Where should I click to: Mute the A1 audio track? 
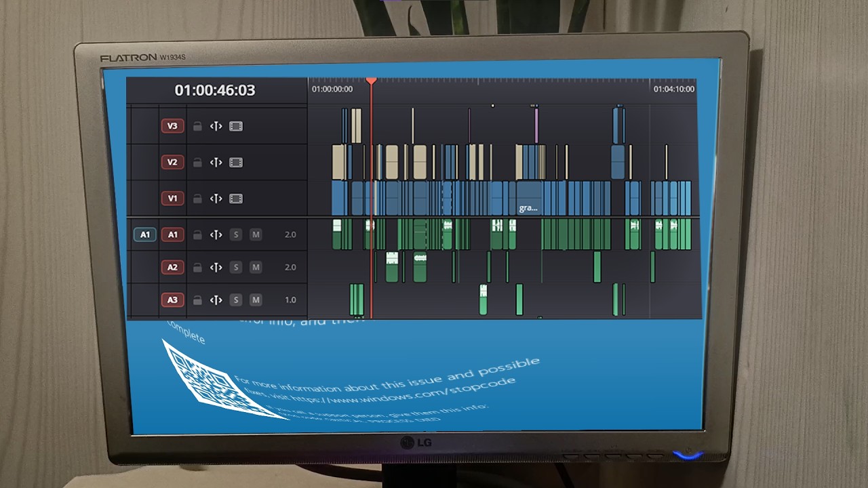(256, 235)
